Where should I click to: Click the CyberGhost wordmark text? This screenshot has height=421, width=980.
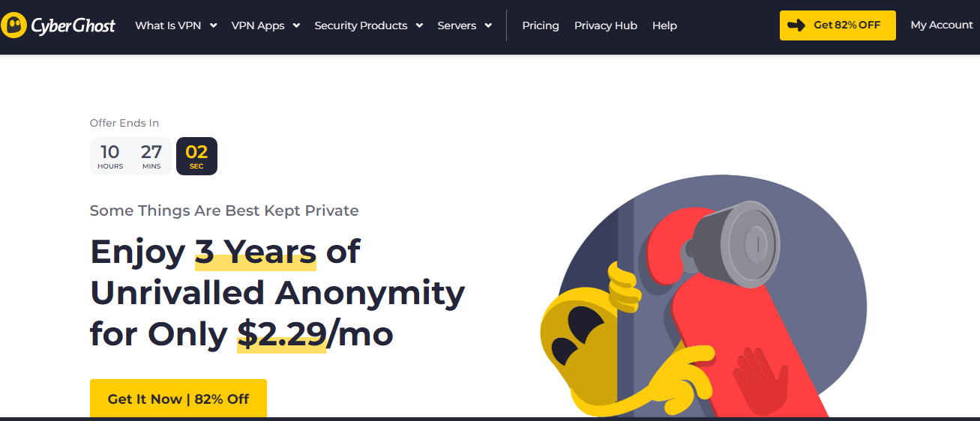(x=73, y=25)
